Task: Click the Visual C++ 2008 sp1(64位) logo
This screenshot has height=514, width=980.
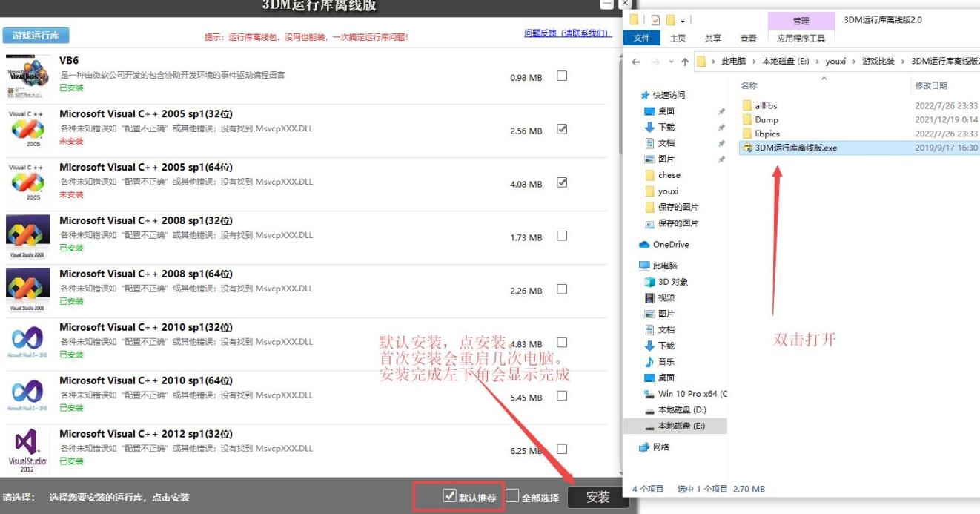Action: [28, 291]
